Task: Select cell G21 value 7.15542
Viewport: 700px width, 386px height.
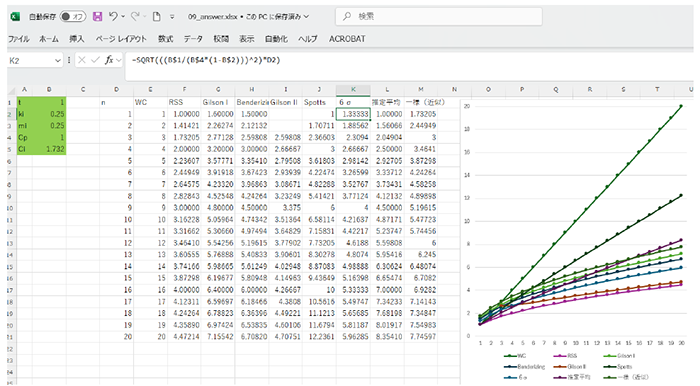Action: point(218,336)
